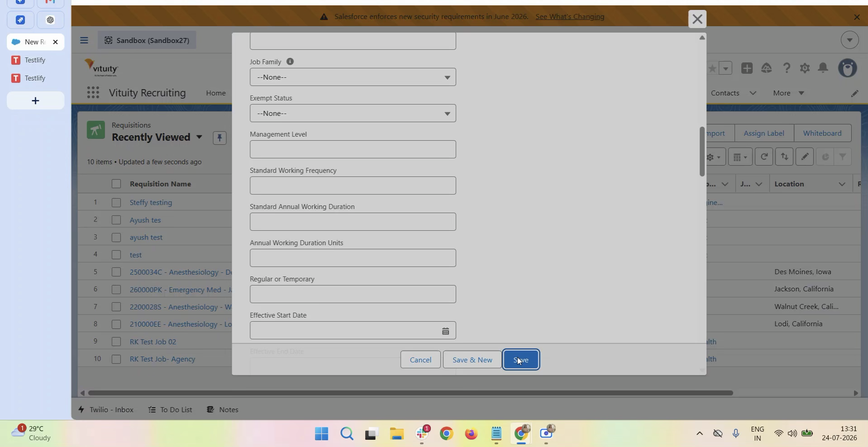Open the Effective Start Date calendar picker

pyautogui.click(x=445, y=331)
